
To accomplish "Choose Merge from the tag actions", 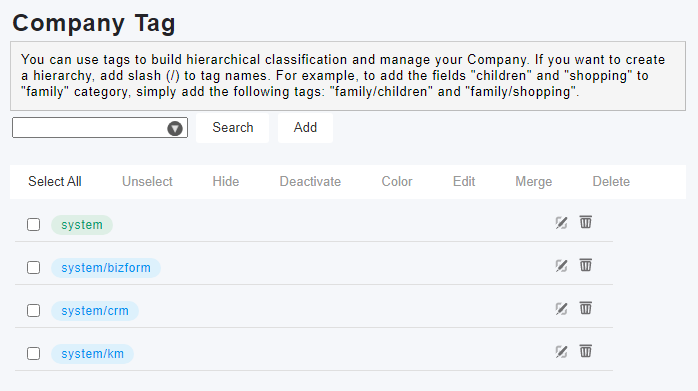I will coord(533,182).
